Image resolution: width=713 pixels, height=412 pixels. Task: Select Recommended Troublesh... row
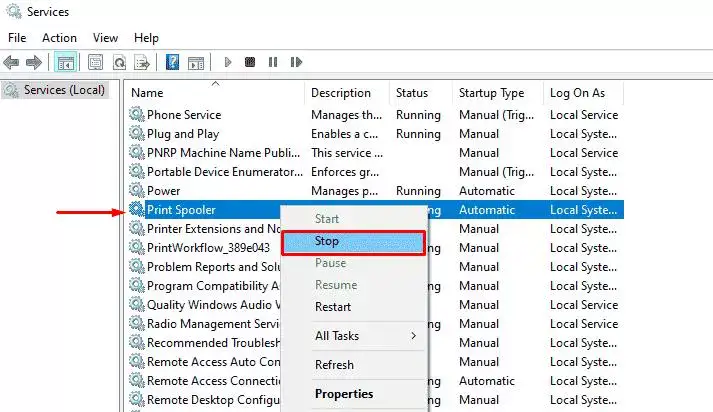(376, 343)
